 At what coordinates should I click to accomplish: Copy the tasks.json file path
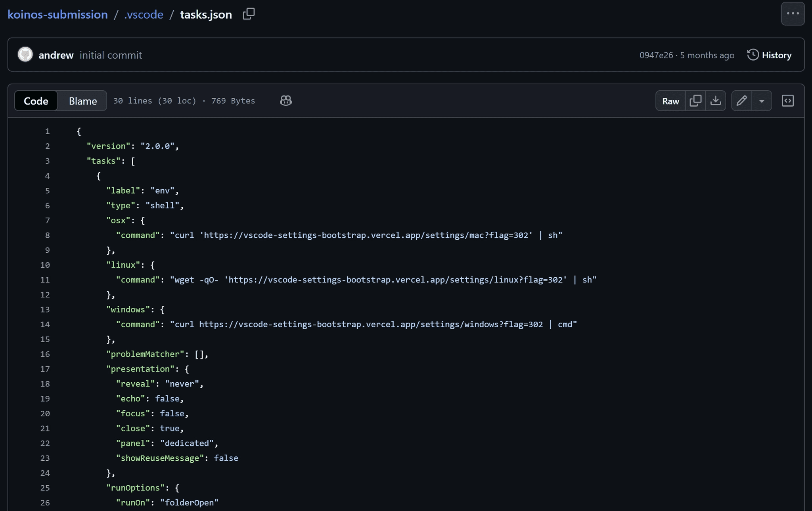pos(249,14)
